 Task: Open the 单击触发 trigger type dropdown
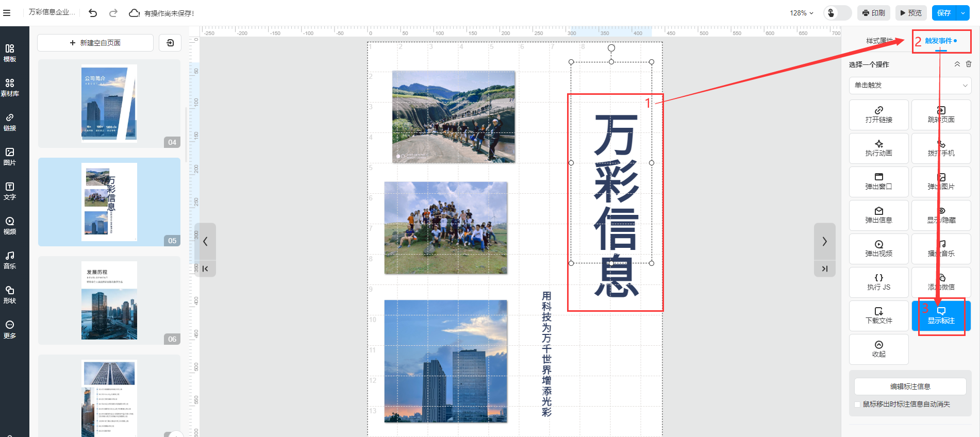[910, 85]
